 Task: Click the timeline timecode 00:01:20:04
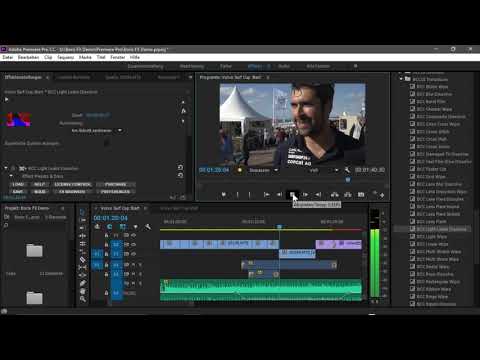coord(111,218)
